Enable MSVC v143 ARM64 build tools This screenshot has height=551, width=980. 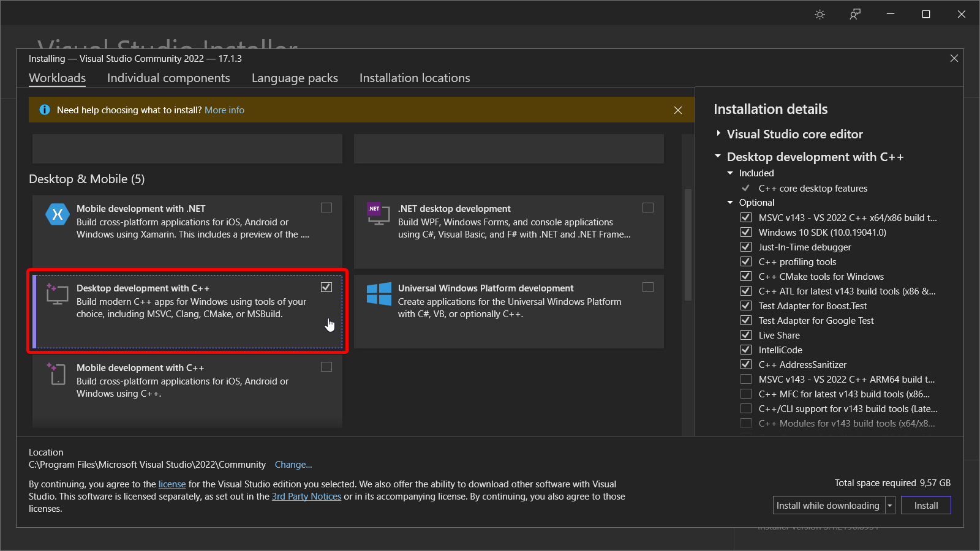pyautogui.click(x=746, y=379)
